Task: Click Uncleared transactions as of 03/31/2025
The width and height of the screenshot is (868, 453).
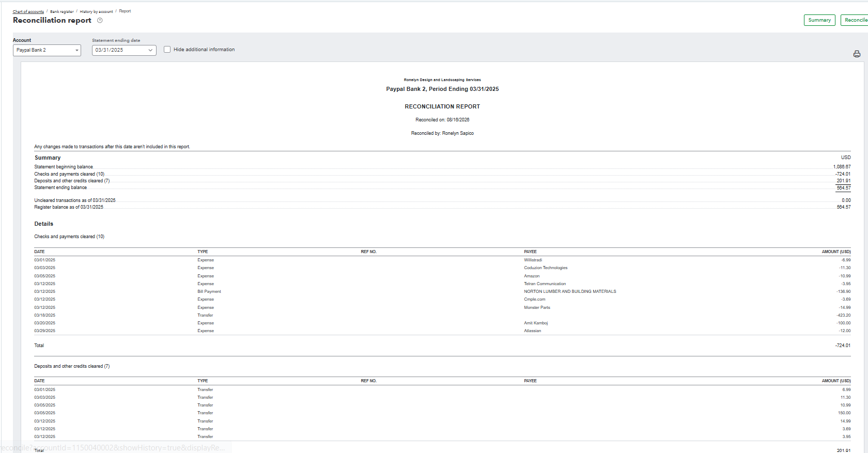Action: click(75, 200)
